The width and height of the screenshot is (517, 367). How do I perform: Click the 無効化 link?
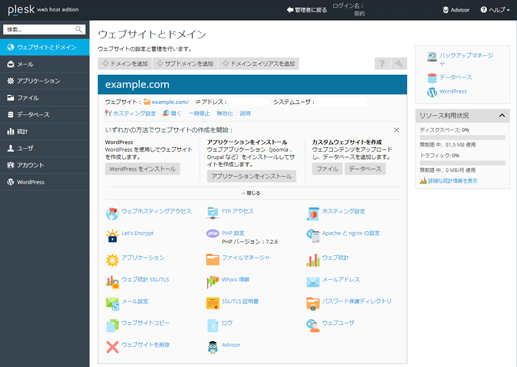[225, 113]
